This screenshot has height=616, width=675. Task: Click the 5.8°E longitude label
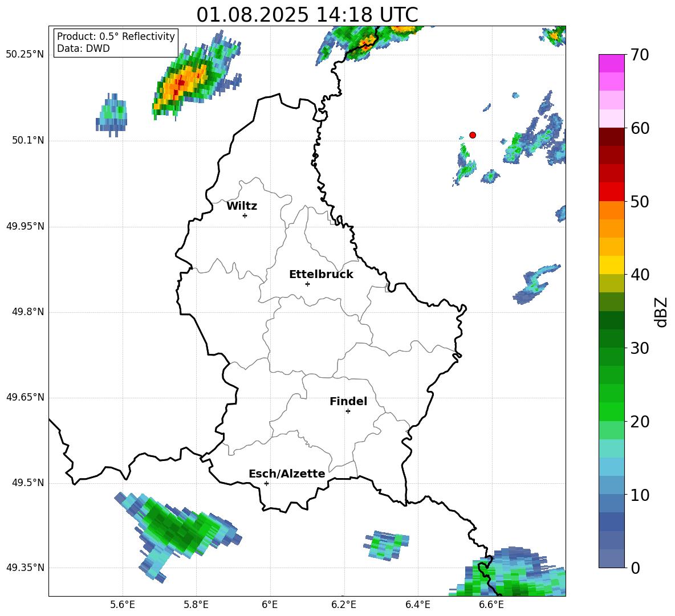(196, 605)
